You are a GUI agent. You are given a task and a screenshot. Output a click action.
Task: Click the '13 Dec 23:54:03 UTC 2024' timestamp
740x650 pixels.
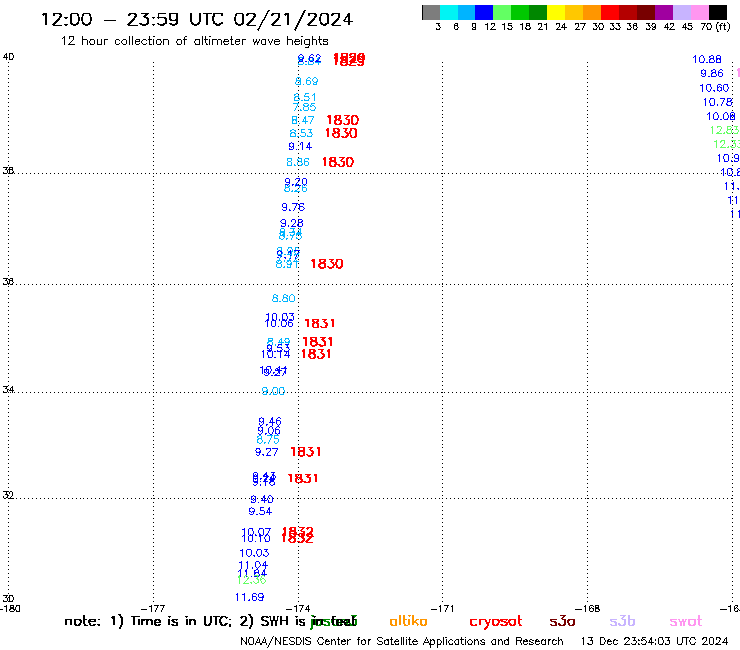655,642
